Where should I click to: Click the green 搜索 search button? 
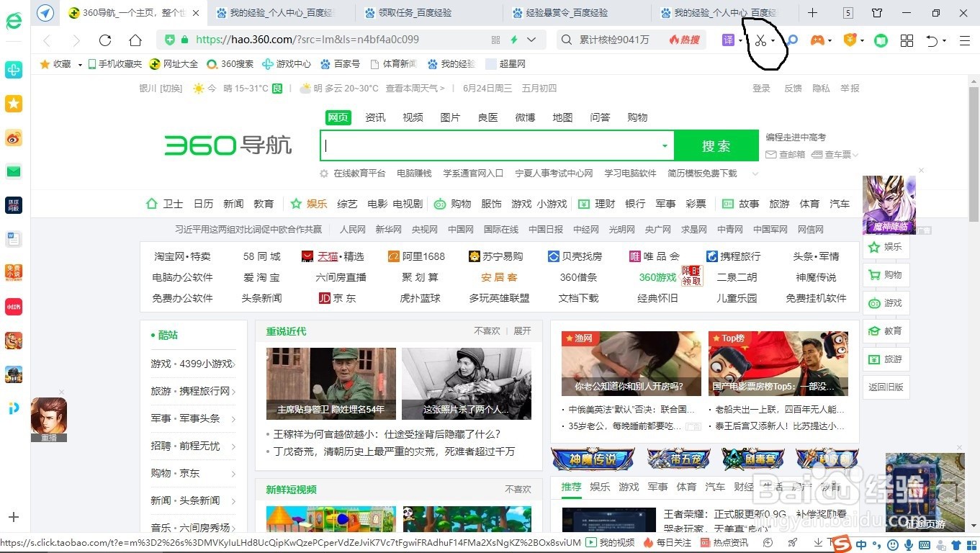point(716,146)
